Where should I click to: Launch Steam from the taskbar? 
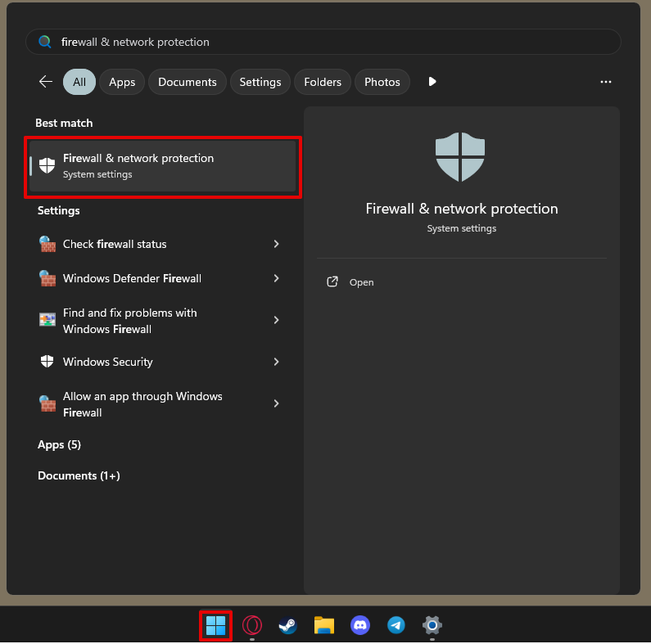[x=287, y=625]
